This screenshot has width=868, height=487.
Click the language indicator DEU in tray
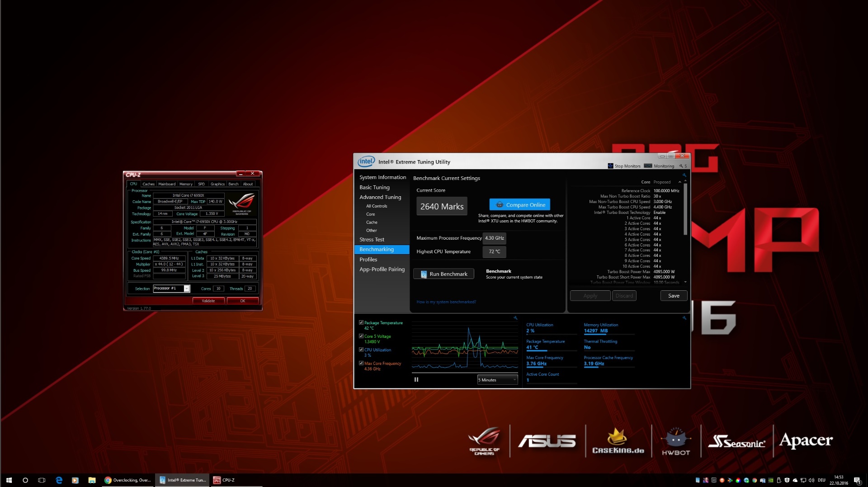tap(821, 480)
